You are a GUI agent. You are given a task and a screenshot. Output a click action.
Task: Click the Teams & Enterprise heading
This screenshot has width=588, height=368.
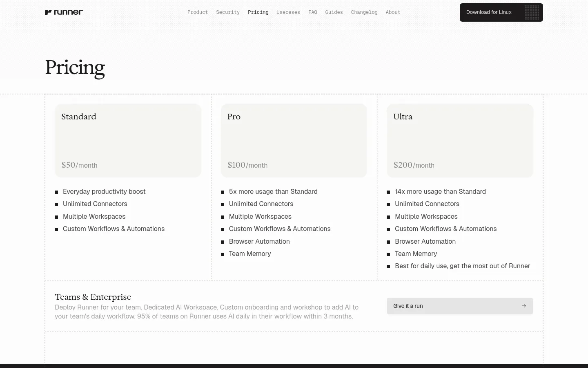click(93, 297)
